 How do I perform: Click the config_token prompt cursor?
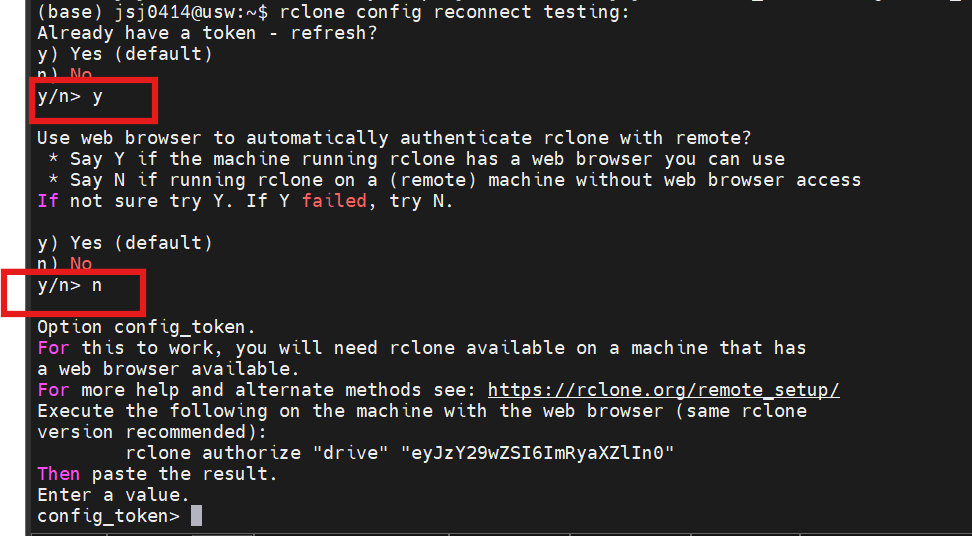(x=196, y=516)
